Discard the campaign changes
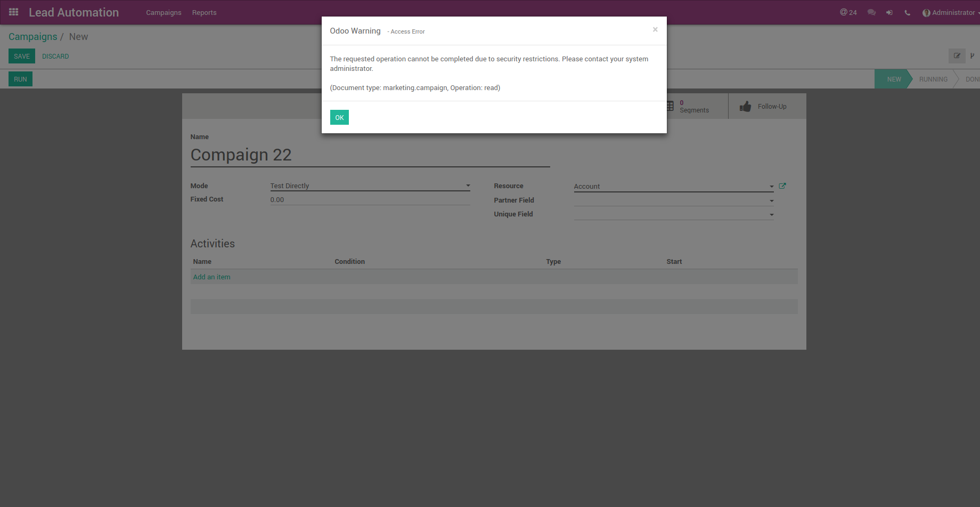The image size is (980, 507). tap(55, 56)
